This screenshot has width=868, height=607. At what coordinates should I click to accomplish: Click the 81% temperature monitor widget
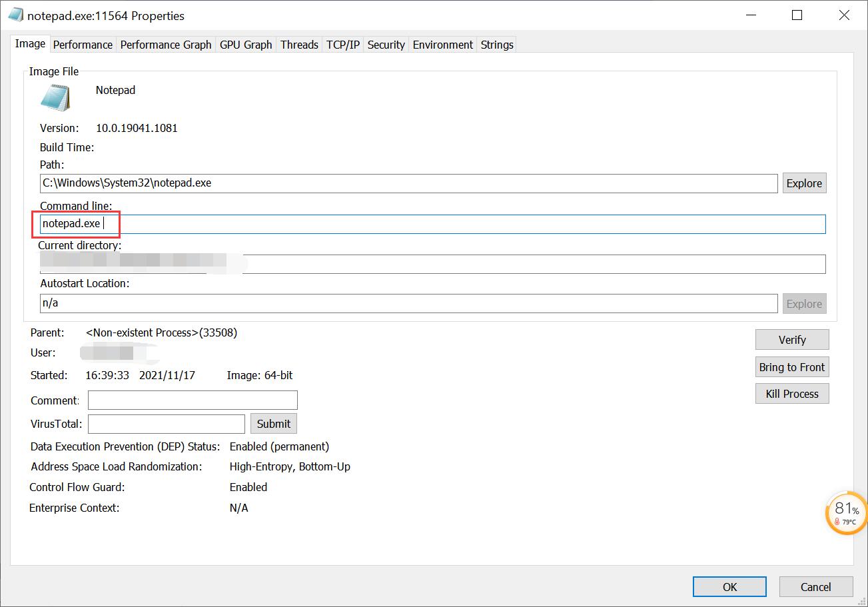pyautogui.click(x=846, y=514)
